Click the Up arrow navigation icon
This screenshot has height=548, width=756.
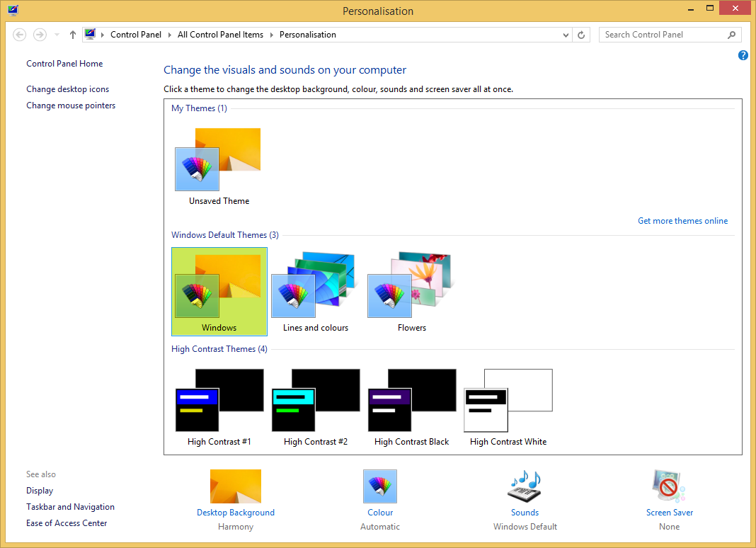[x=72, y=34]
